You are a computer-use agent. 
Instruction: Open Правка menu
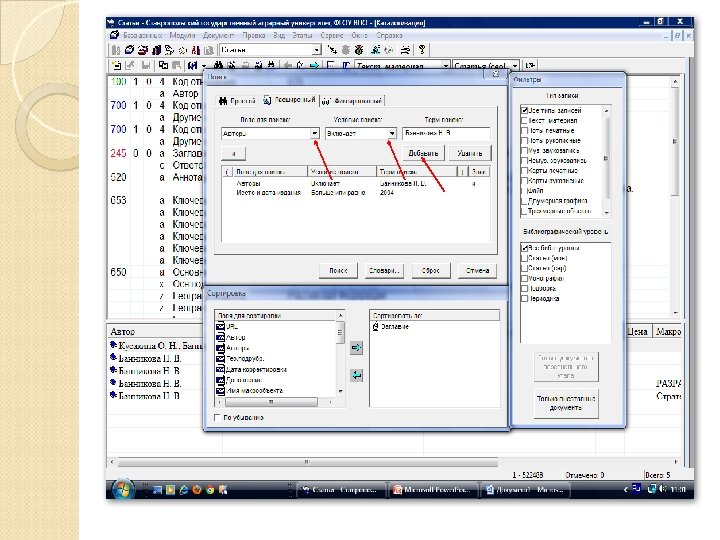[x=253, y=35]
